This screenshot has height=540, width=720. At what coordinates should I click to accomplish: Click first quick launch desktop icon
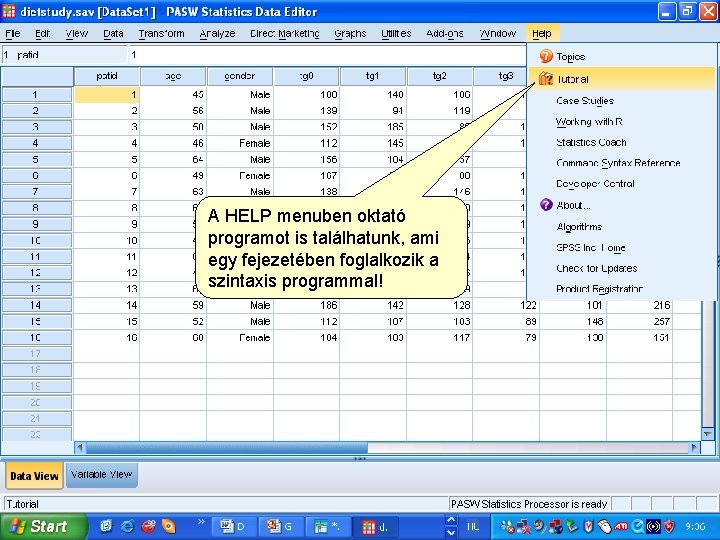pos(106,526)
